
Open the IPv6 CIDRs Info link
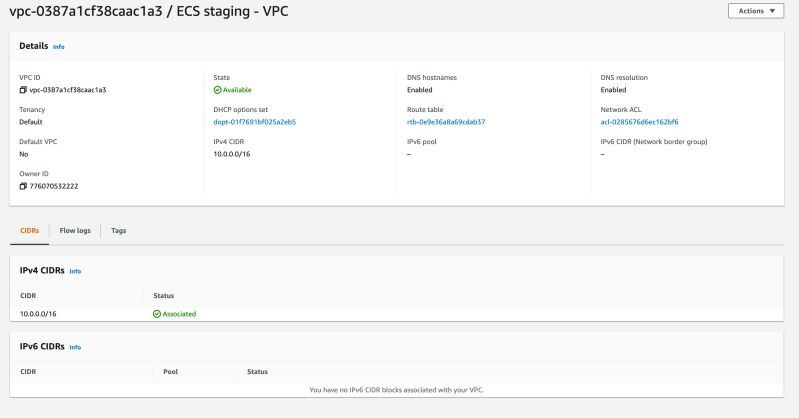75,347
